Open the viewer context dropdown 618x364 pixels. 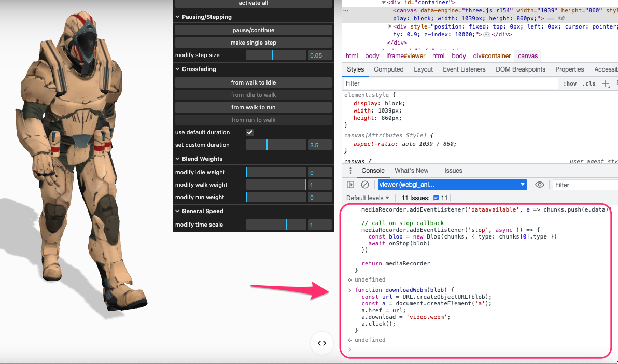coord(452,185)
